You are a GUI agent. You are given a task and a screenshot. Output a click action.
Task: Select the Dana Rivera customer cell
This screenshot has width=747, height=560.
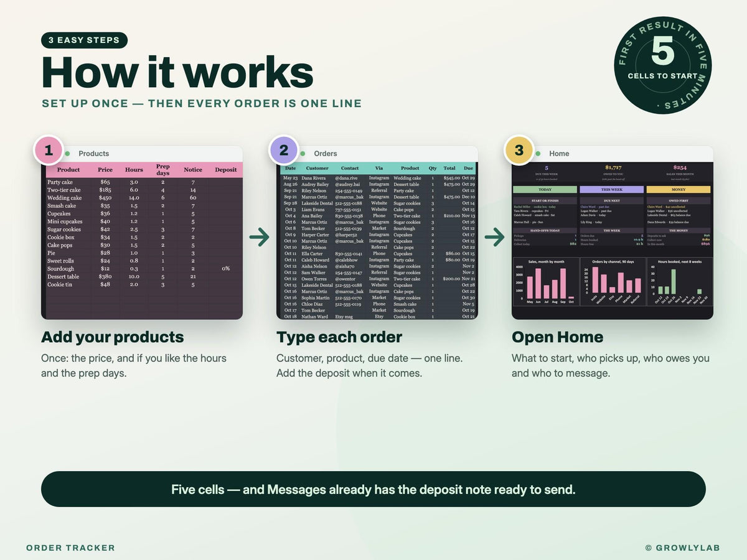coord(313,178)
